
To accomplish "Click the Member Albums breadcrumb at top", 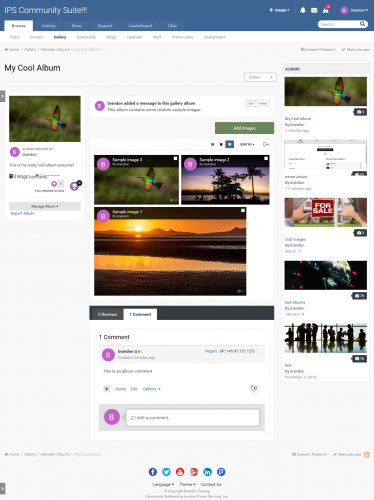I will tap(55, 49).
